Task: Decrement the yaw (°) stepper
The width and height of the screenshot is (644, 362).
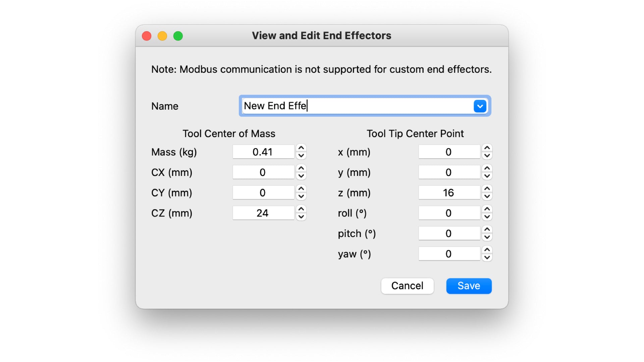Action: coord(487,258)
